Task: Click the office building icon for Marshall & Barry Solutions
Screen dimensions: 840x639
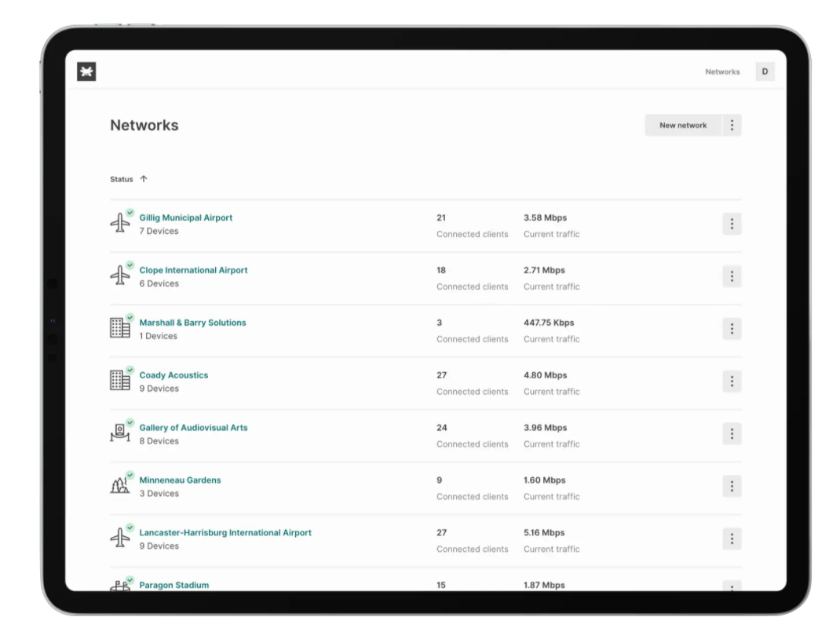Action: coord(120,328)
